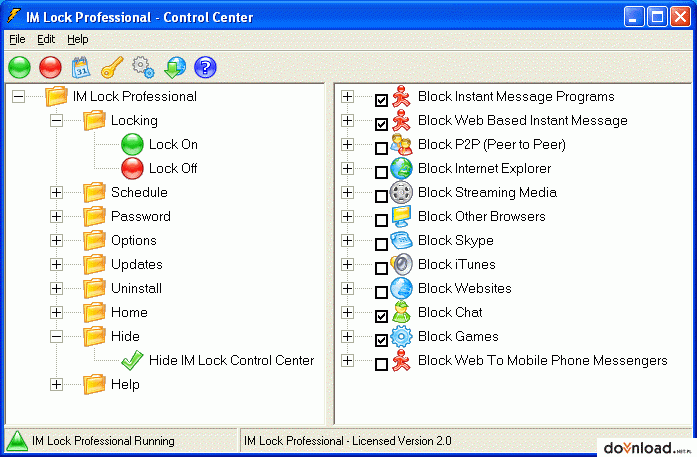This screenshot has width=697, height=457.
Task: Tick the Block iTunes checkbox
Action: pos(381,268)
